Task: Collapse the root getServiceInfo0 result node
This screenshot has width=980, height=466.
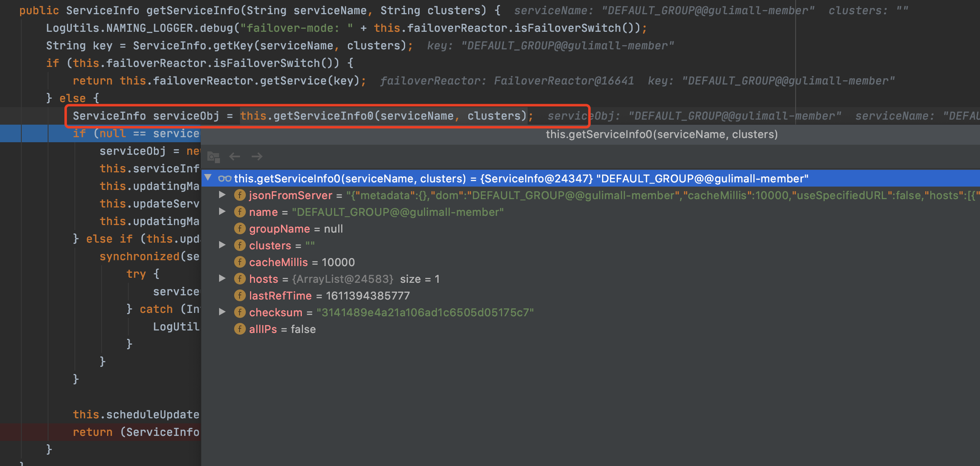Action: (x=208, y=178)
